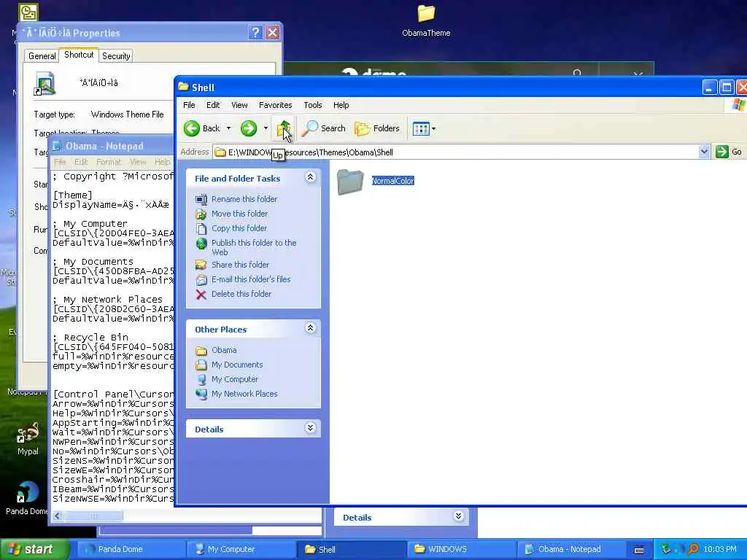Click the Notepad horizontal scrollbar thumb
The height and width of the screenshot is (560, 747).
click(93, 516)
